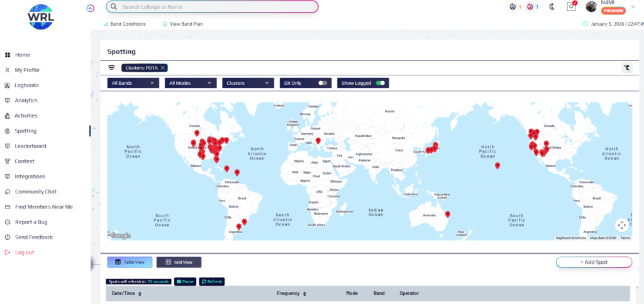This screenshot has width=644, height=304.
Task: Pause the spots auto-refresh
Action: point(184,281)
